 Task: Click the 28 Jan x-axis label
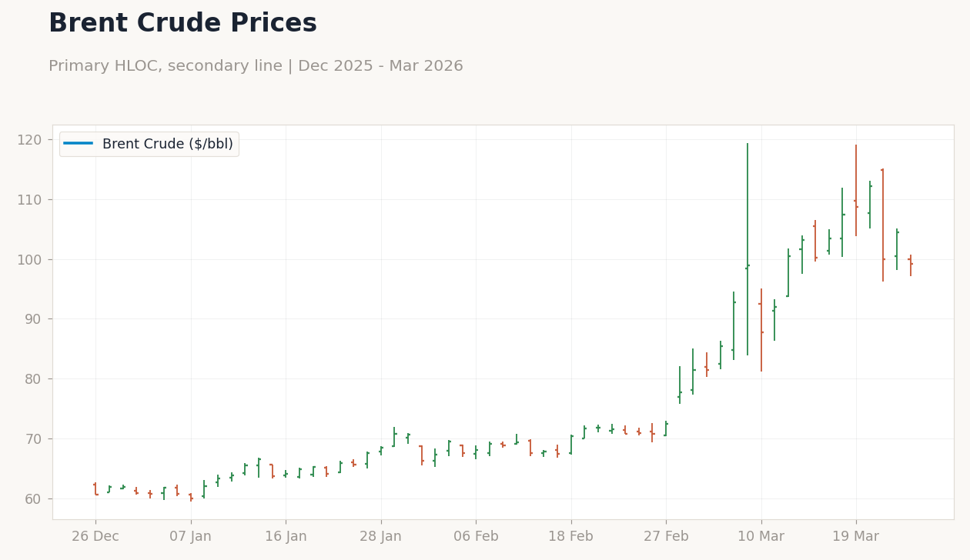[381, 537]
